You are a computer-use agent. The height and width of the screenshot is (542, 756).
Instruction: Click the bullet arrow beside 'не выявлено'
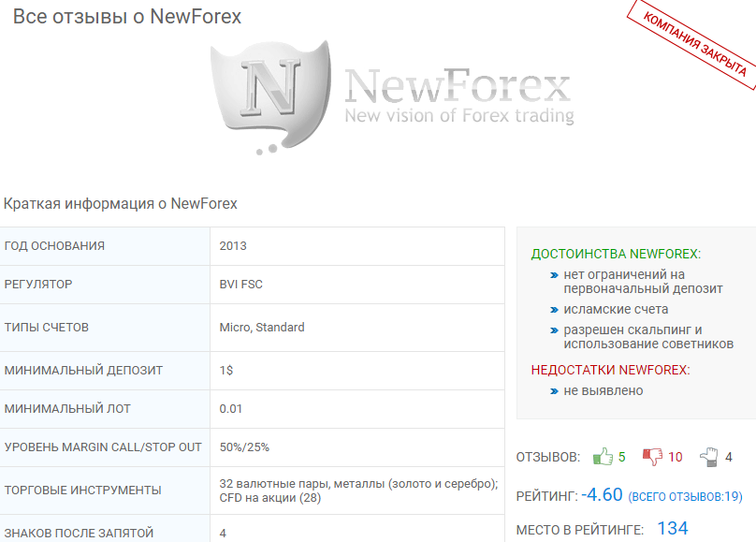554,391
